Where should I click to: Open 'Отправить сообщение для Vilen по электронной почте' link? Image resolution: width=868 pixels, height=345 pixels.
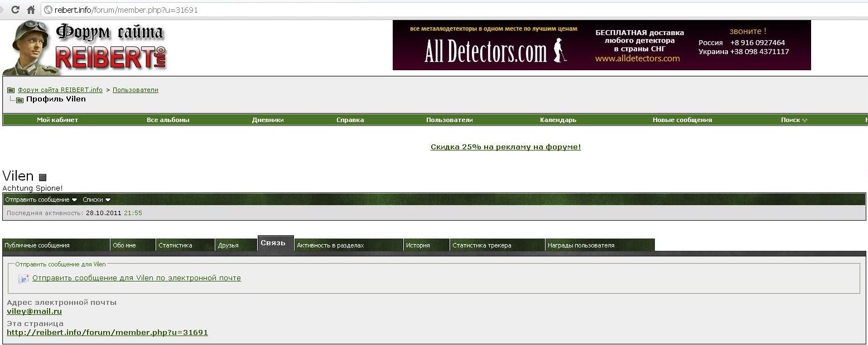click(x=137, y=278)
